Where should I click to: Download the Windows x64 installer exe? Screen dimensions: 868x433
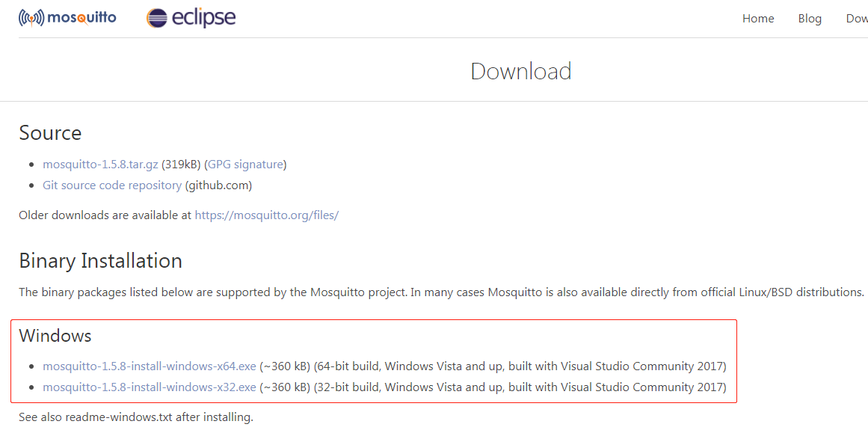pos(150,366)
